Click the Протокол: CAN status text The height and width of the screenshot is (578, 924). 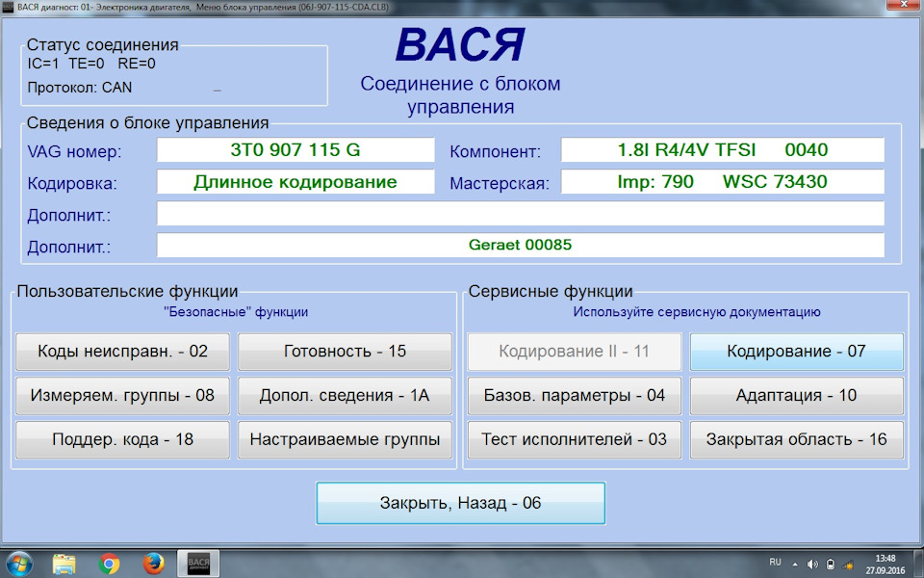[80, 88]
